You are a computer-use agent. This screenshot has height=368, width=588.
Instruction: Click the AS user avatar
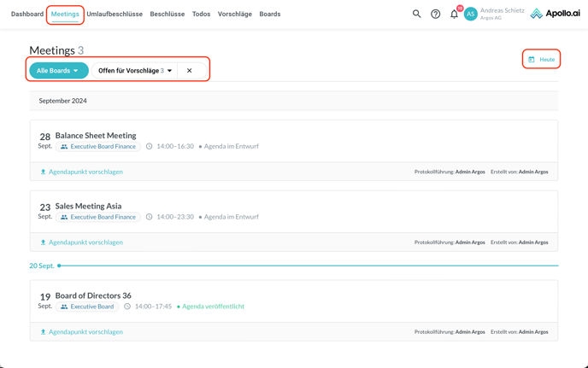coord(471,14)
